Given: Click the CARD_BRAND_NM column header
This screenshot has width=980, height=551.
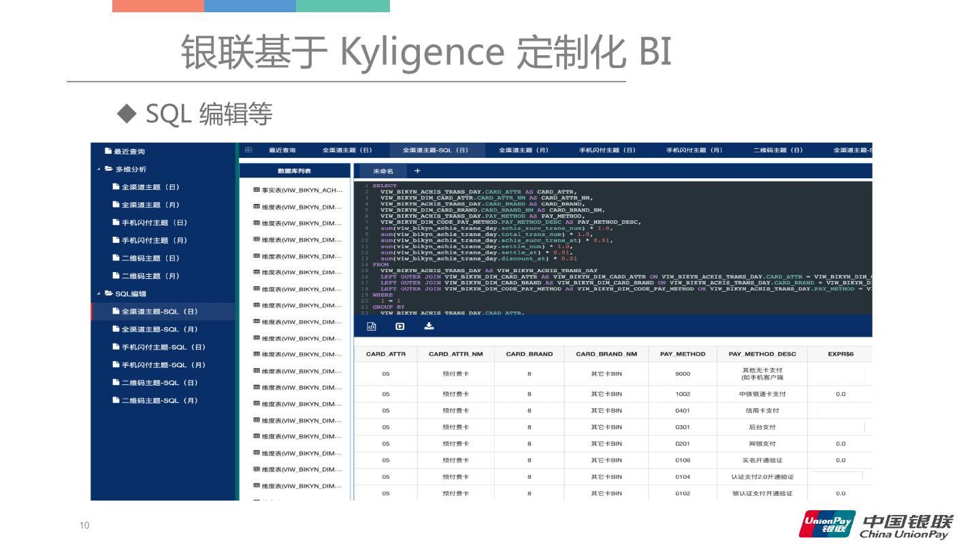Looking at the screenshot, I should point(606,354).
